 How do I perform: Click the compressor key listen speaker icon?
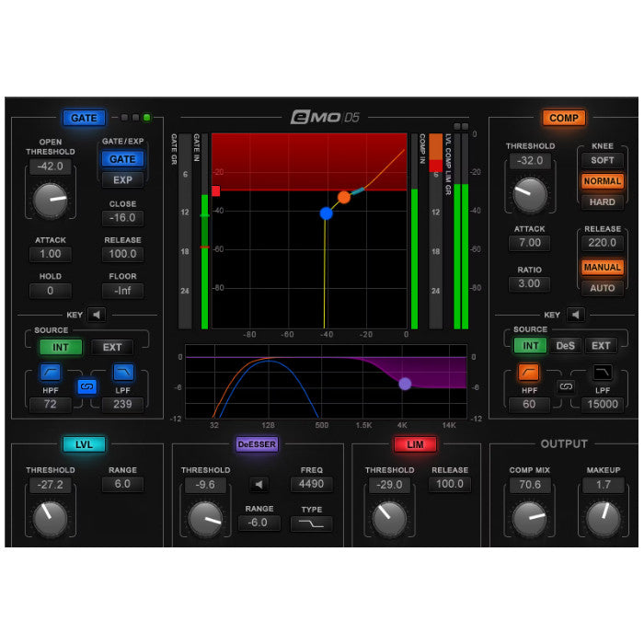point(574,315)
